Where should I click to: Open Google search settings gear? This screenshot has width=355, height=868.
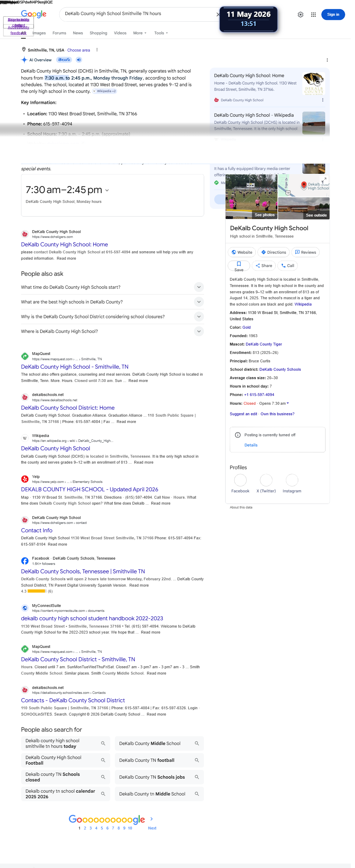pyautogui.click(x=301, y=15)
